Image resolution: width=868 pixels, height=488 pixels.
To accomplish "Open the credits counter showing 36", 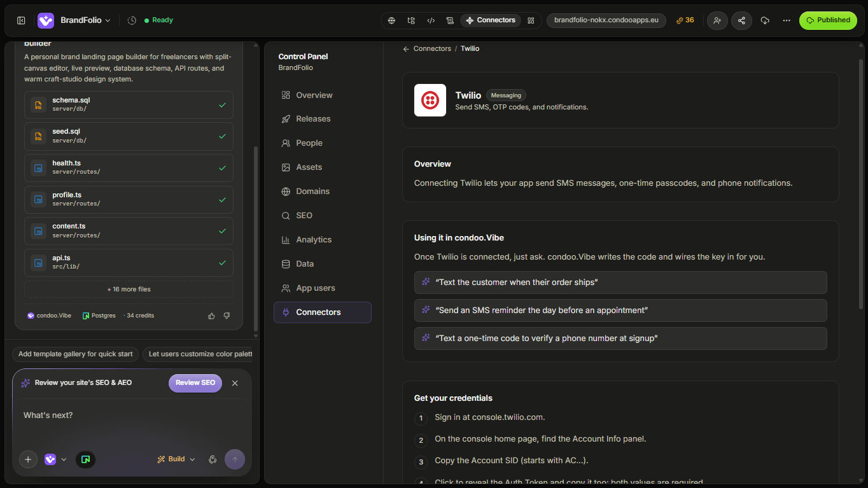I will point(685,20).
